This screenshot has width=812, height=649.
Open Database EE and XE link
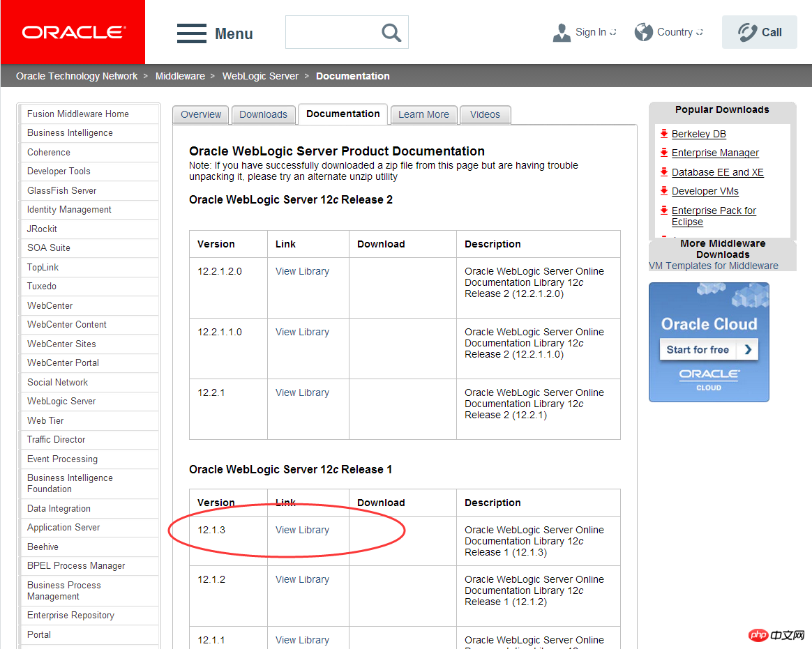click(x=718, y=172)
